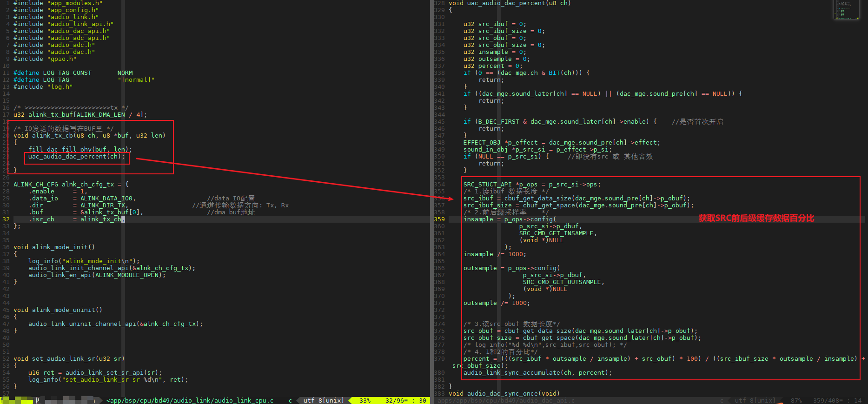The width and height of the screenshot is (868, 404).
Task: Click the if (B_DEC_FIRST & ...) condition line
Action: [560, 121]
